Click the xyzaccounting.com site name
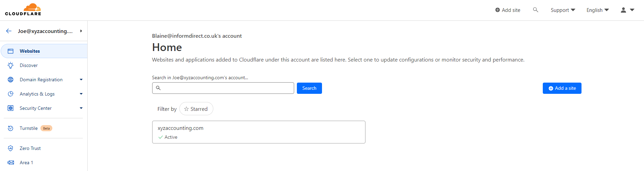Viewport: 644px width, 171px height. 180,128
